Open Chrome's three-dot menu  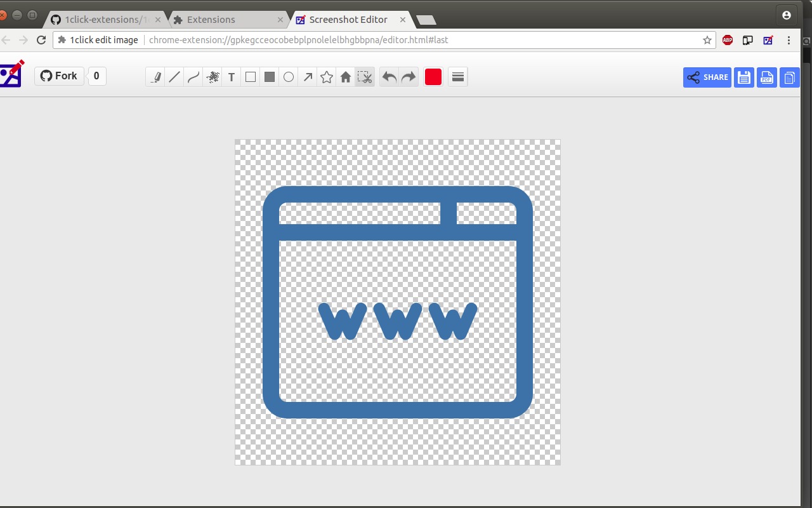pyautogui.click(x=789, y=40)
